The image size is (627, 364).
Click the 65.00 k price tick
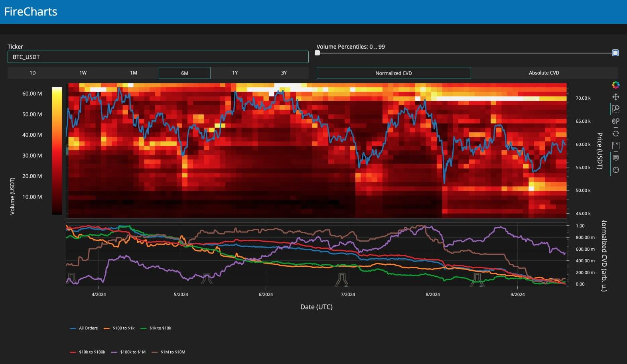[x=583, y=121]
